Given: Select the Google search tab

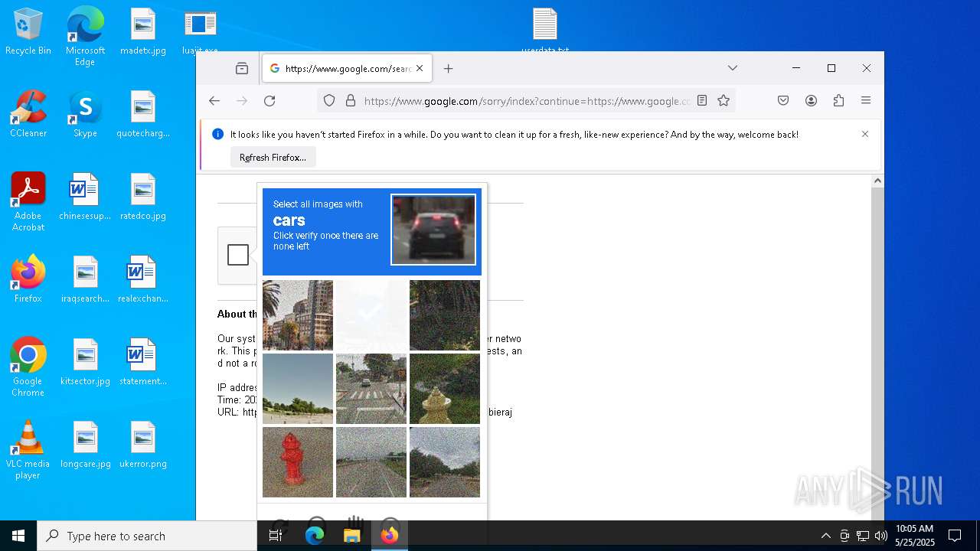Looking at the screenshot, I should [x=347, y=68].
